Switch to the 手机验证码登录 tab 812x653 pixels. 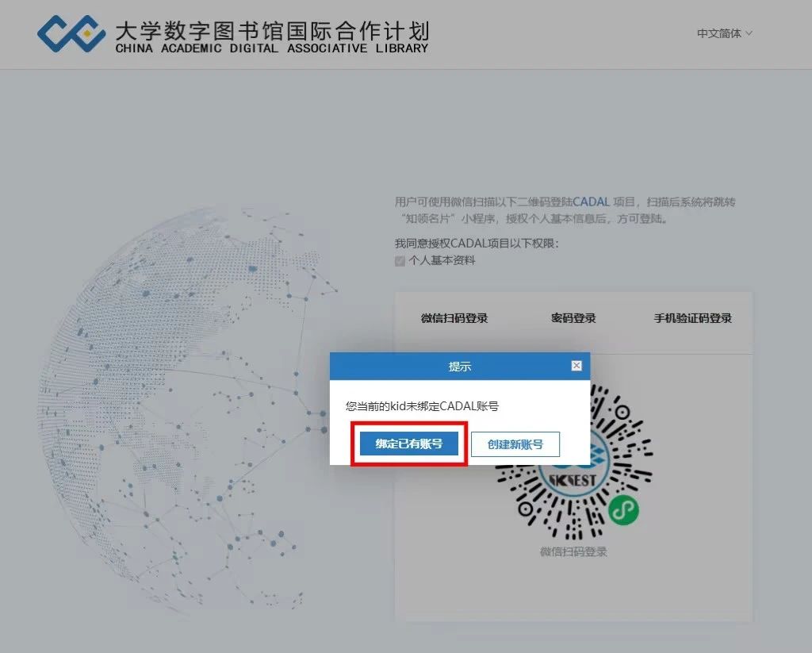[692, 318]
